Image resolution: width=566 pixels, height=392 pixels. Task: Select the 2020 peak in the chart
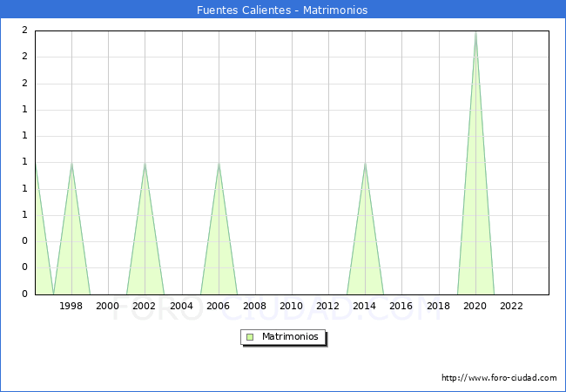point(475,32)
